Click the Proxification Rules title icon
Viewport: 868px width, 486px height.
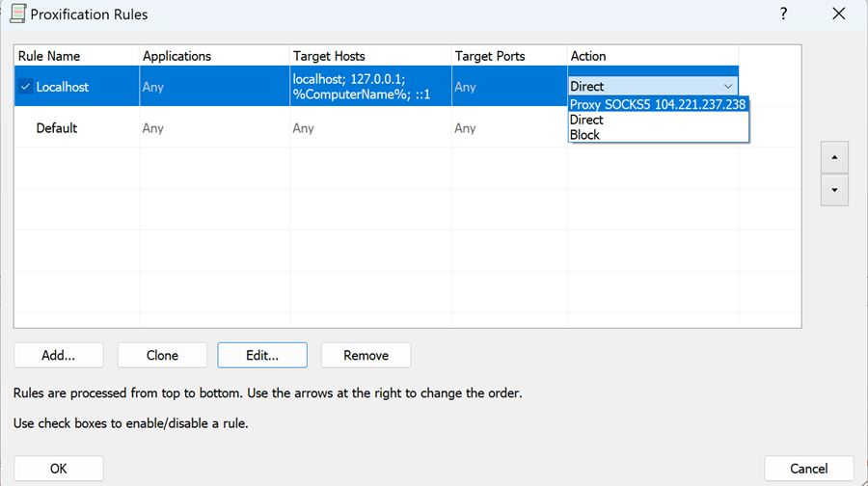pos(18,13)
